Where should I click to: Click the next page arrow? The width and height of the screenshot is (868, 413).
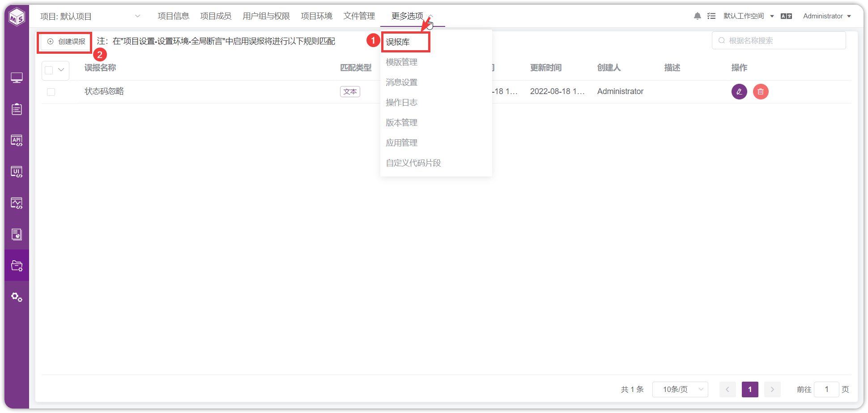click(x=772, y=389)
